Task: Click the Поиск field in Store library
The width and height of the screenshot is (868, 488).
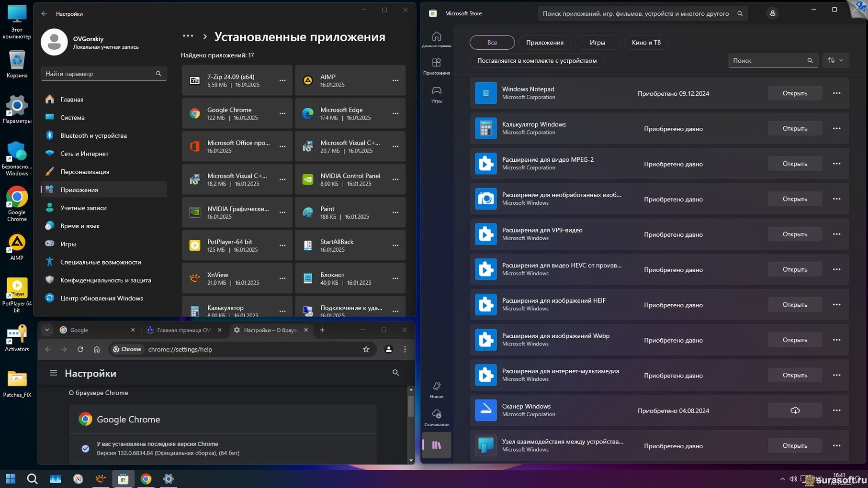Action: tap(773, 60)
